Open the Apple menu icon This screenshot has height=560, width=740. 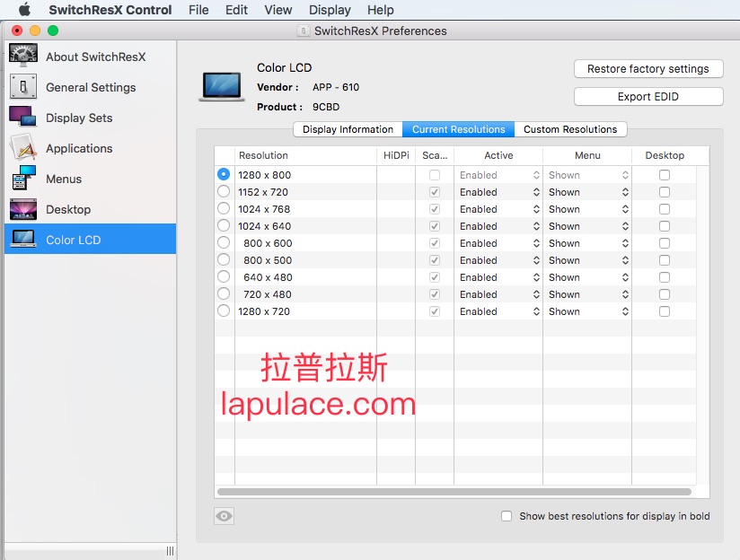(24, 10)
